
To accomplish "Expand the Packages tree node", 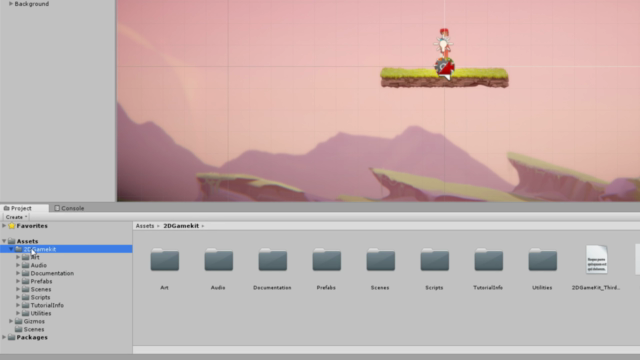I will click(x=4, y=337).
